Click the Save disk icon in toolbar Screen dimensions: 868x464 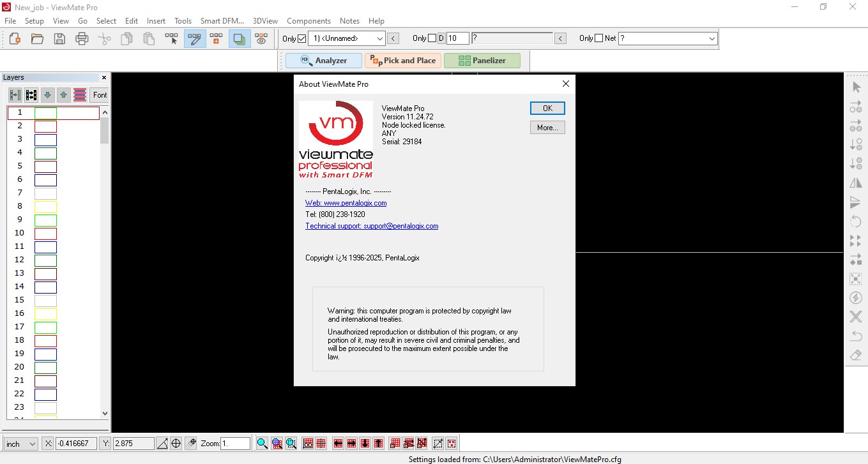pos(59,39)
